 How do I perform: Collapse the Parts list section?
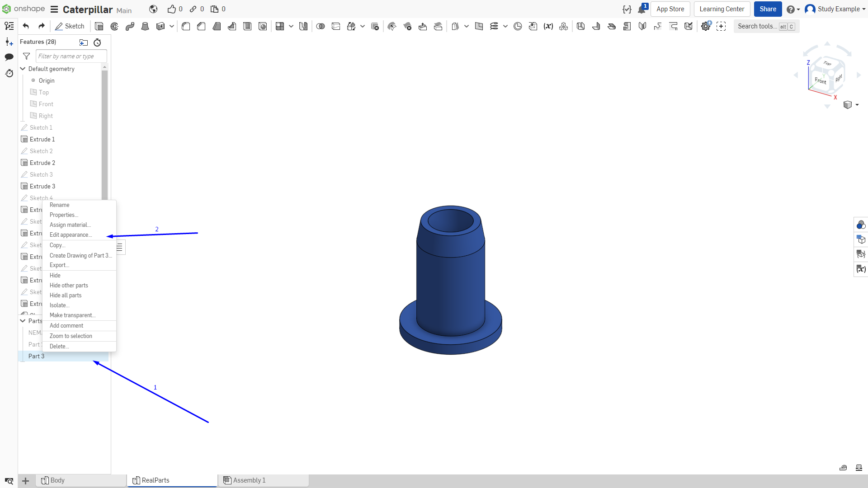point(23,321)
